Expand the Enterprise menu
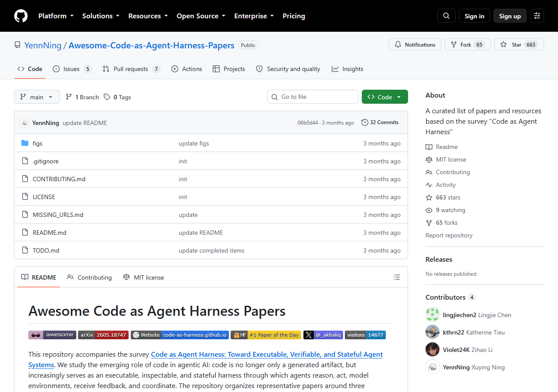 coord(254,16)
